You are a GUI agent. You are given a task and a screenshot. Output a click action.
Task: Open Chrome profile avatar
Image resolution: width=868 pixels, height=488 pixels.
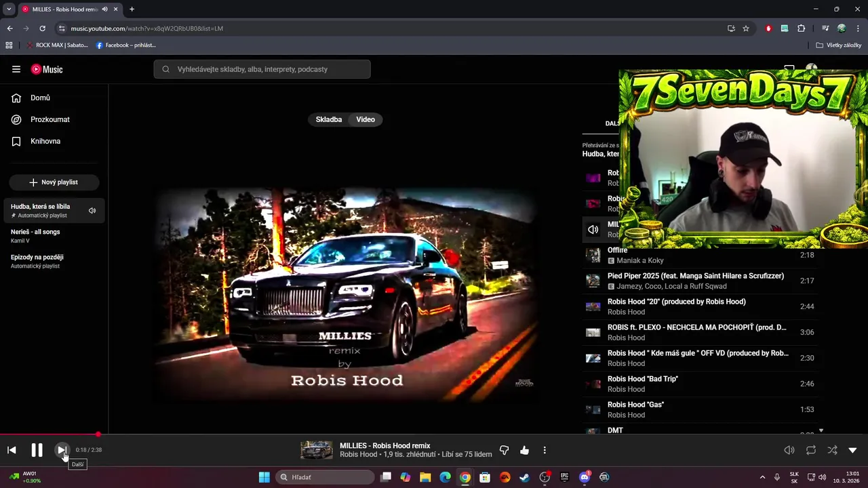click(x=842, y=28)
